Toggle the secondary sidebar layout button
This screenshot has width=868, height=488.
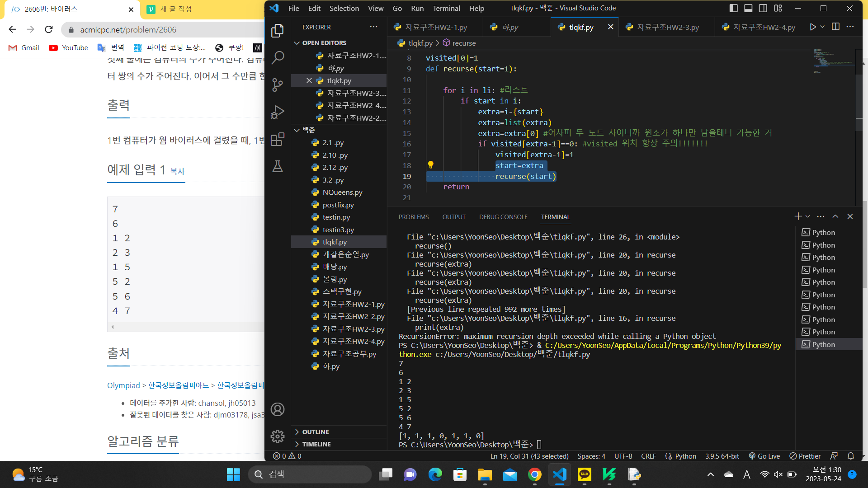coord(763,8)
